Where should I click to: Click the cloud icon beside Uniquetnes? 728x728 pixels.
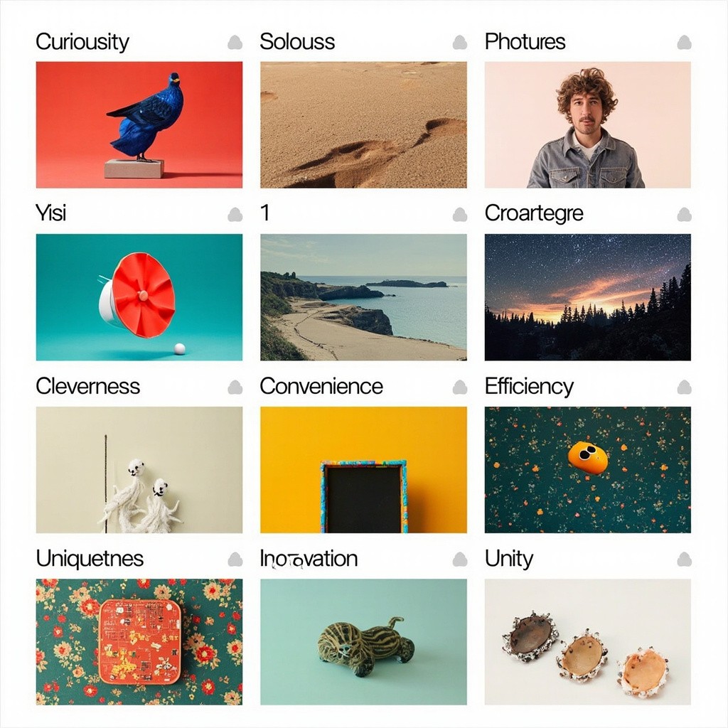click(x=235, y=559)
